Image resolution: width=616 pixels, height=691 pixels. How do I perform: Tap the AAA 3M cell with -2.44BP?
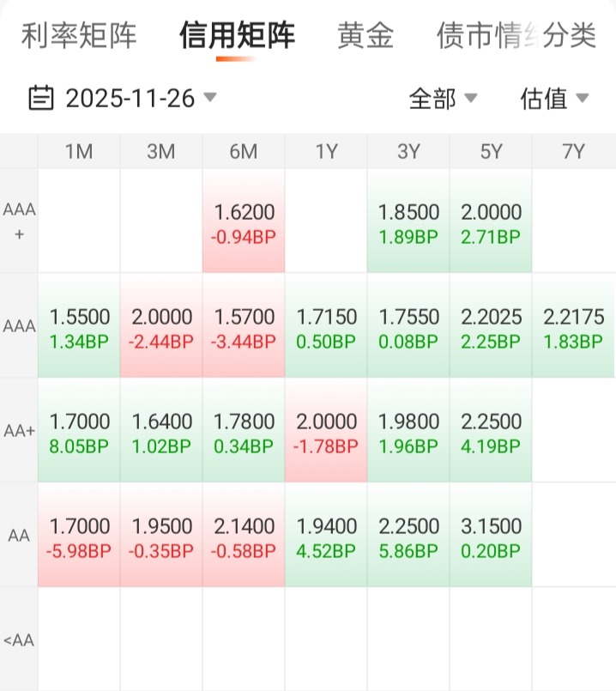tap(161, 326)
